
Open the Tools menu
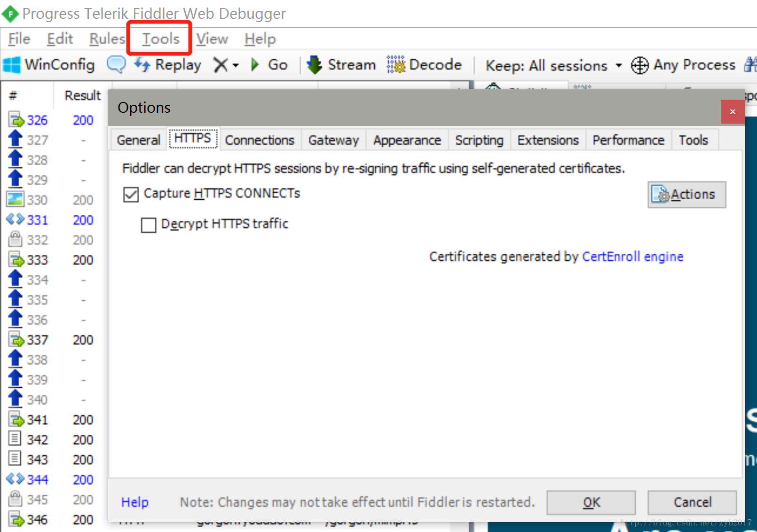pyautogui.click(x=161, y=39)
